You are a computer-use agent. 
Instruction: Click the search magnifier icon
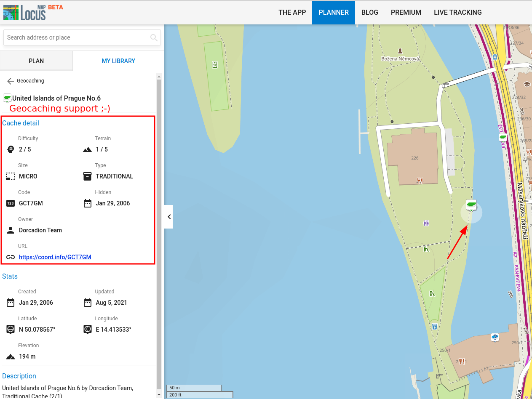[154, 37]
